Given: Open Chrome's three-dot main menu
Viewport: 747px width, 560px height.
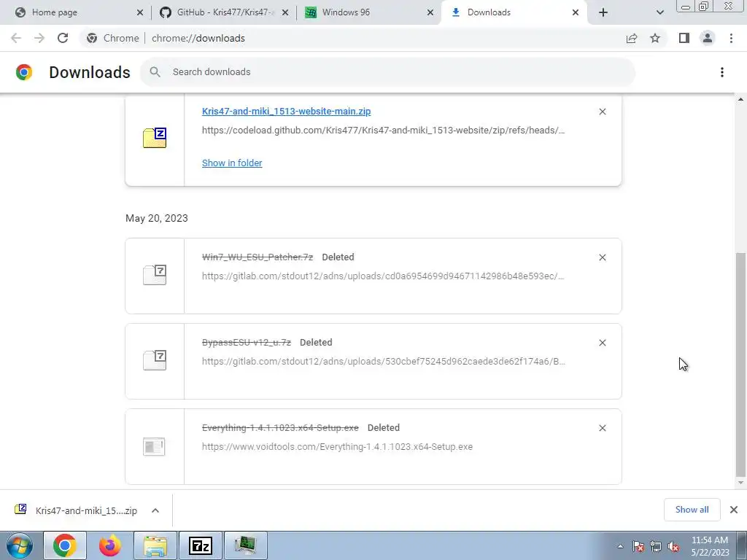Looking at the screenshot, I should coord(731,38).
